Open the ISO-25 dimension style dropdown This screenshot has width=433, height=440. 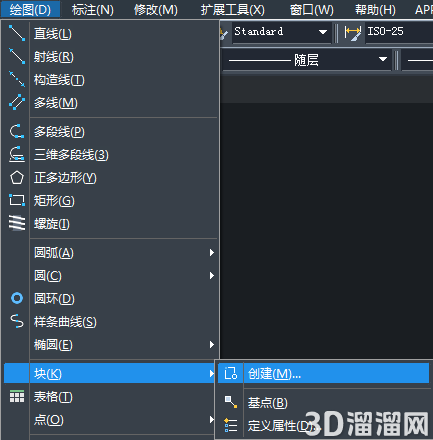[399, 32]
